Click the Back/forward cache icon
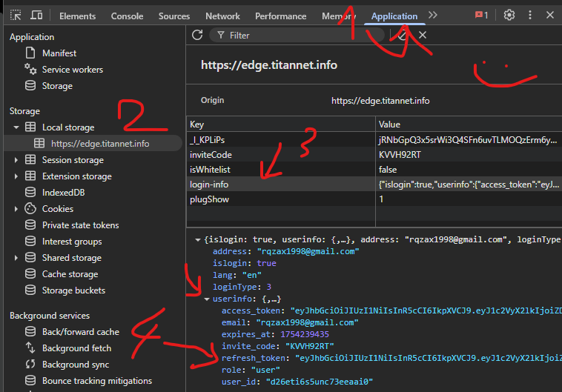Screen dimensions: 562x392 pyautogui.click(x=30, y=331)
